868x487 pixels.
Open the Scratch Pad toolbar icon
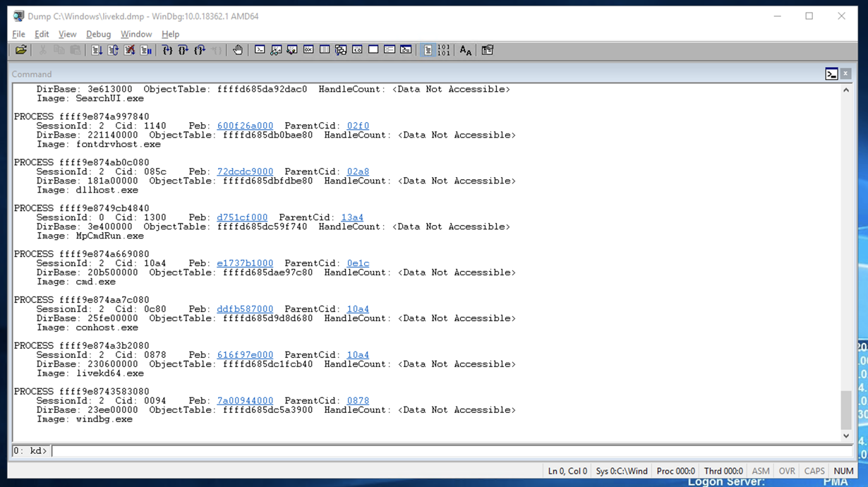tap(373, 50)
